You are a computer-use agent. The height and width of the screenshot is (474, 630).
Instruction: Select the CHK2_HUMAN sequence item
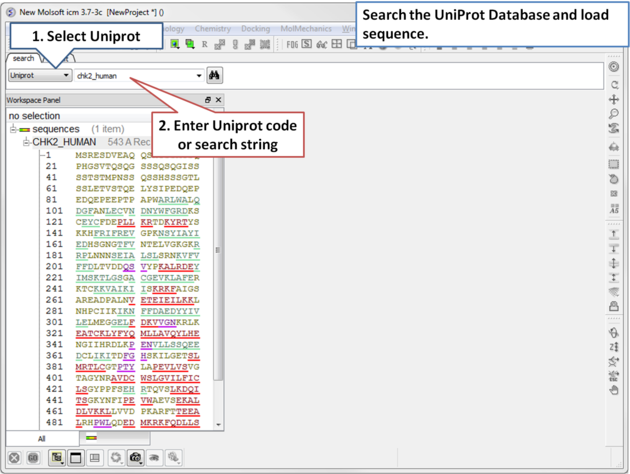[64, 142]
